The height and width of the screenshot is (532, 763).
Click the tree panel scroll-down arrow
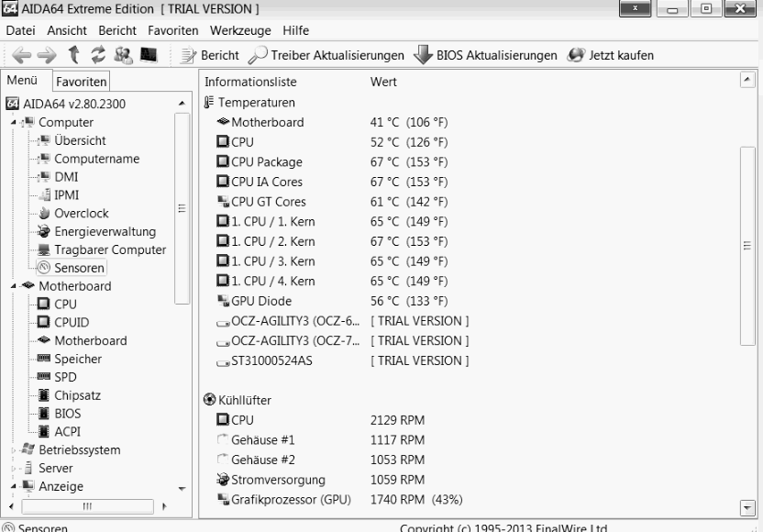click(182, 489)
